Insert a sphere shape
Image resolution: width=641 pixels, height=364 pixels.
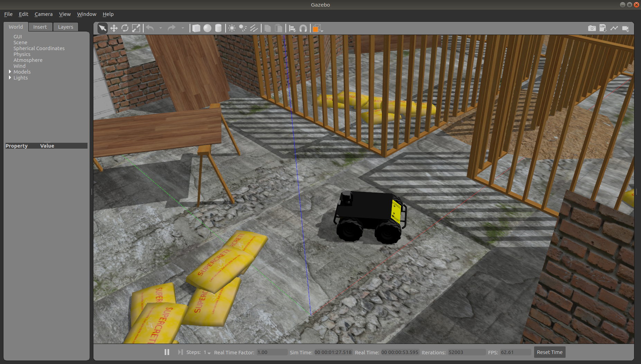207,28
